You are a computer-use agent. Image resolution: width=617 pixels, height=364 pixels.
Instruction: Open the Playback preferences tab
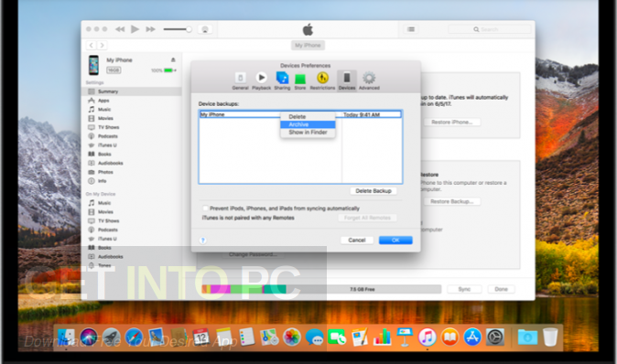pyautogui.click(x=261, y=81)
